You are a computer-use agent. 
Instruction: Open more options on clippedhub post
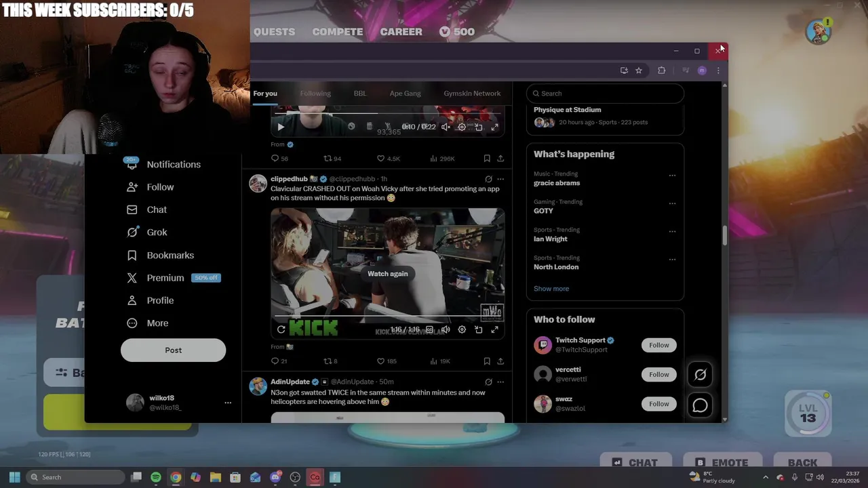[500, 180]
